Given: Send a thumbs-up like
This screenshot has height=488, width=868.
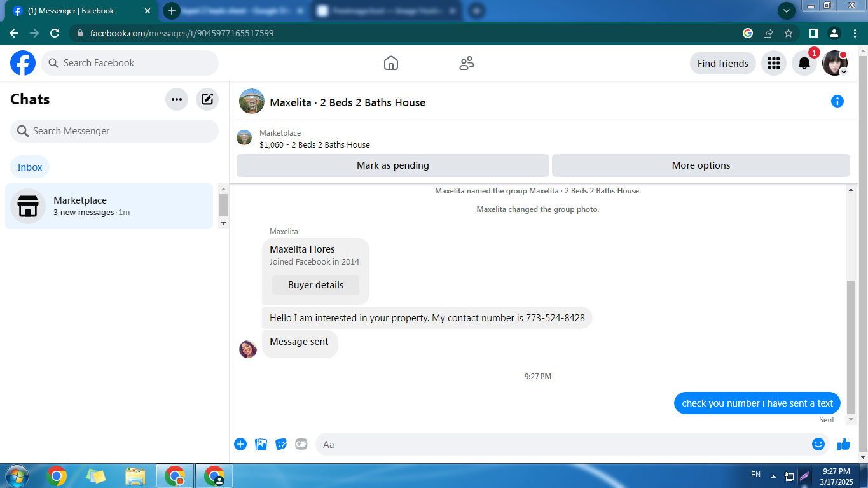Looking at the screenshot, I should (x=844, y=444).
